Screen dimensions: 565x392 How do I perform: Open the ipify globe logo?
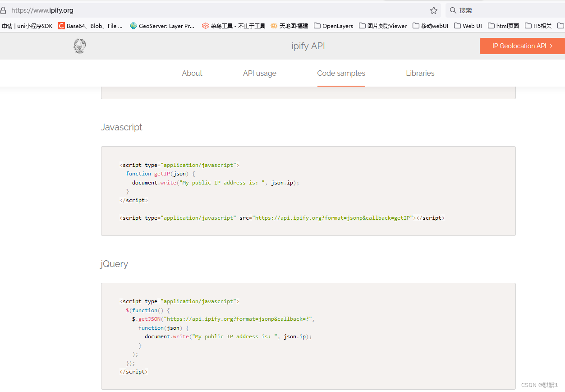(80, 46)
